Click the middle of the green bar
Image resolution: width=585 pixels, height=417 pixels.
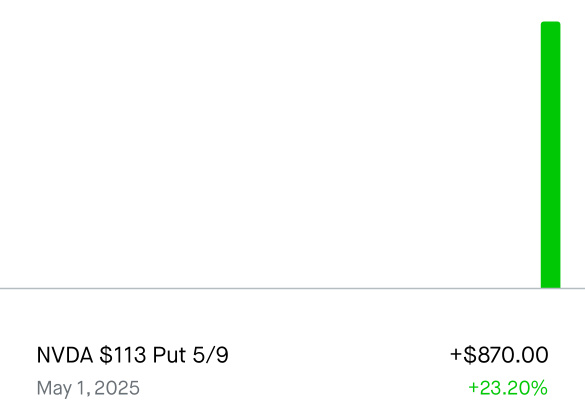tap(551, 155)
